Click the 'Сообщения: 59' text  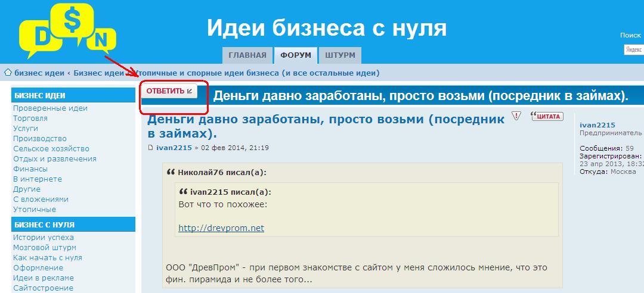[x=606, y=148]
